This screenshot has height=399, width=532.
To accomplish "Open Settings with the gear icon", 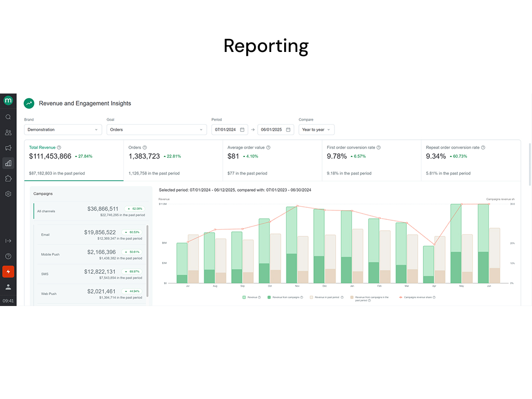I will (x=8, y=194).
